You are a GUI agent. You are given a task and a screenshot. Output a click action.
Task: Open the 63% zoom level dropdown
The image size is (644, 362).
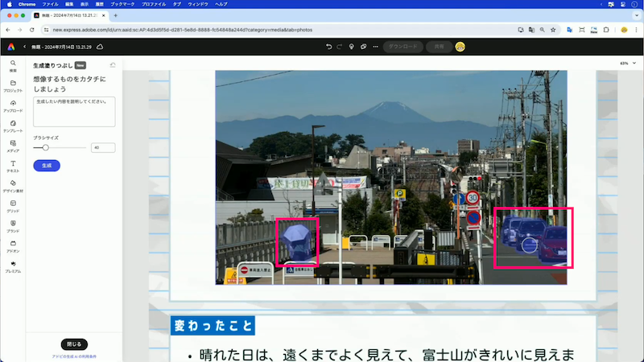coord(628,64)
